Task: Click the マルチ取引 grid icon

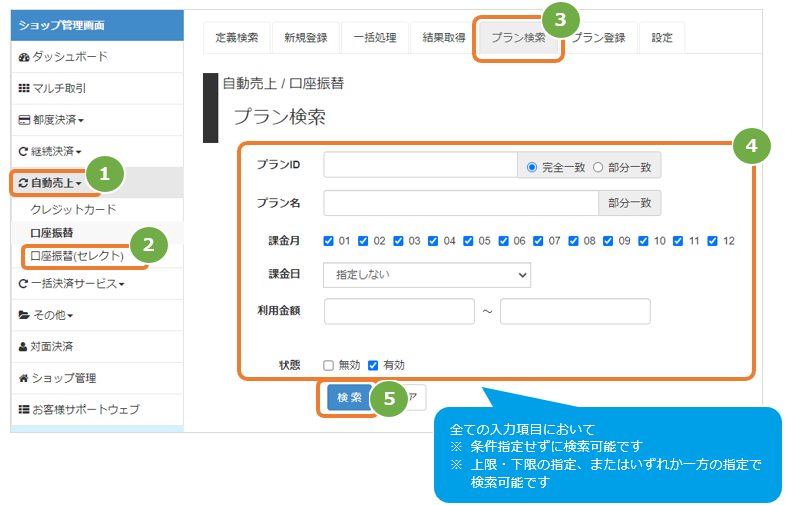Action: (24, 89)
